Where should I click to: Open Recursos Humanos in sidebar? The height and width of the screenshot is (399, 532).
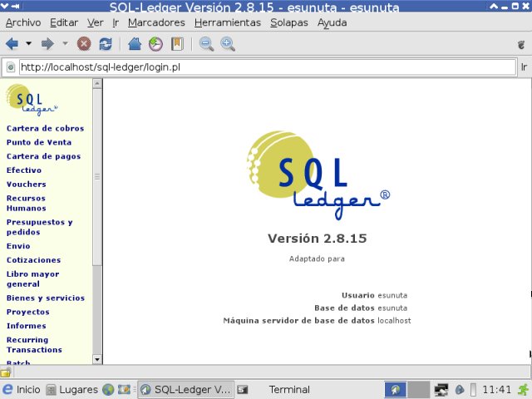point(27,203)
